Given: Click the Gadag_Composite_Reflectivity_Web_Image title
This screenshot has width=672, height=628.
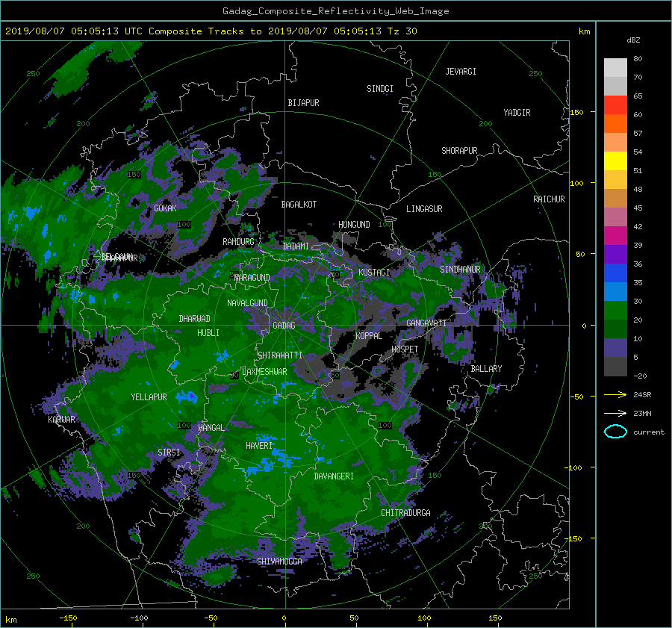Looking at the screenshot, I should [x=335, y=11].
